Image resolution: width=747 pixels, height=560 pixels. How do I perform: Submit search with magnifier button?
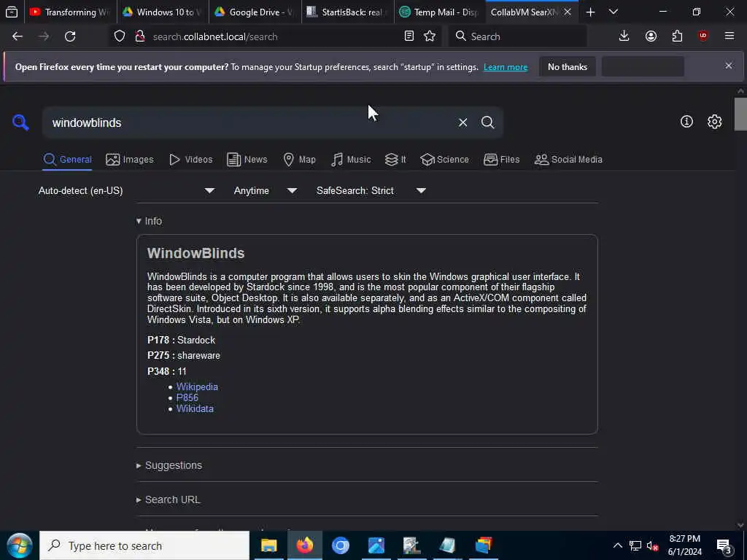coord(487,122)
